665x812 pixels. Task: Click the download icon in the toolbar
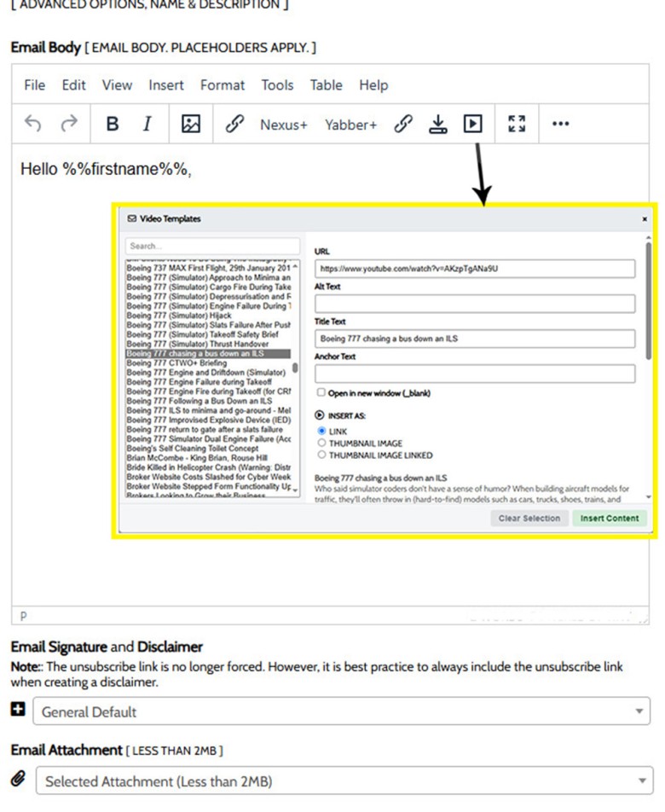438,124
